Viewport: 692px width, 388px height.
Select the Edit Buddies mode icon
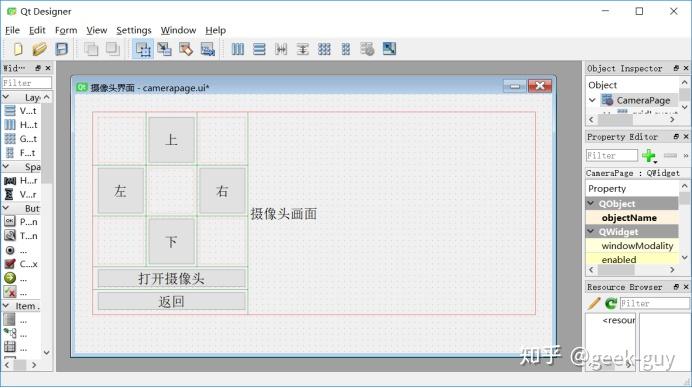(x=186, y=49)
